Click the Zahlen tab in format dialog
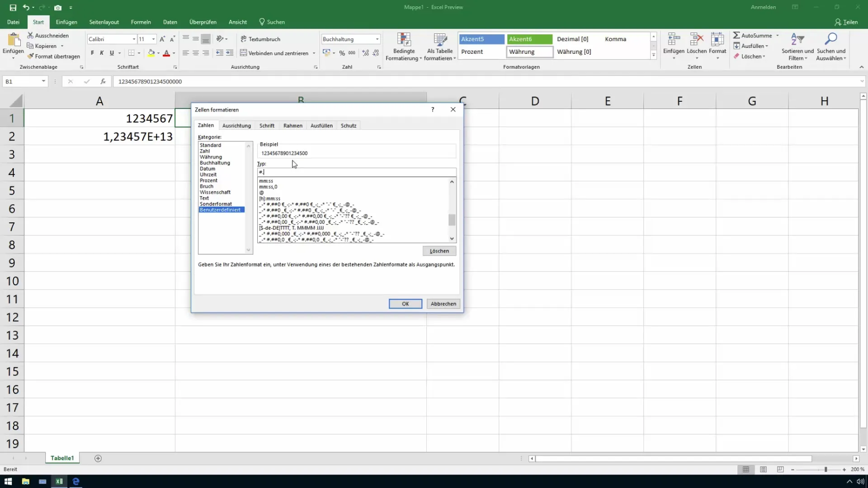 point(206,126)
